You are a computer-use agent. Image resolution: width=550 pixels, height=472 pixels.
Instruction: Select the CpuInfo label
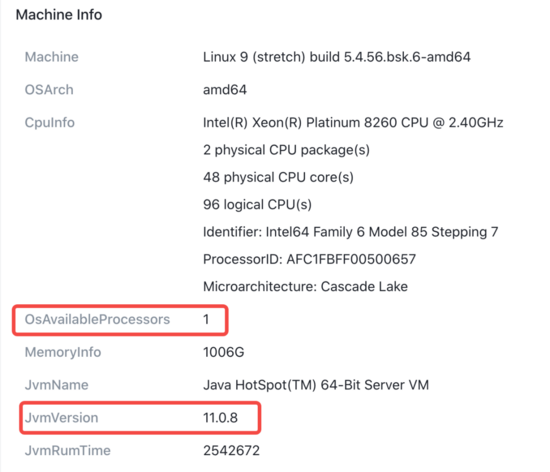49,123
